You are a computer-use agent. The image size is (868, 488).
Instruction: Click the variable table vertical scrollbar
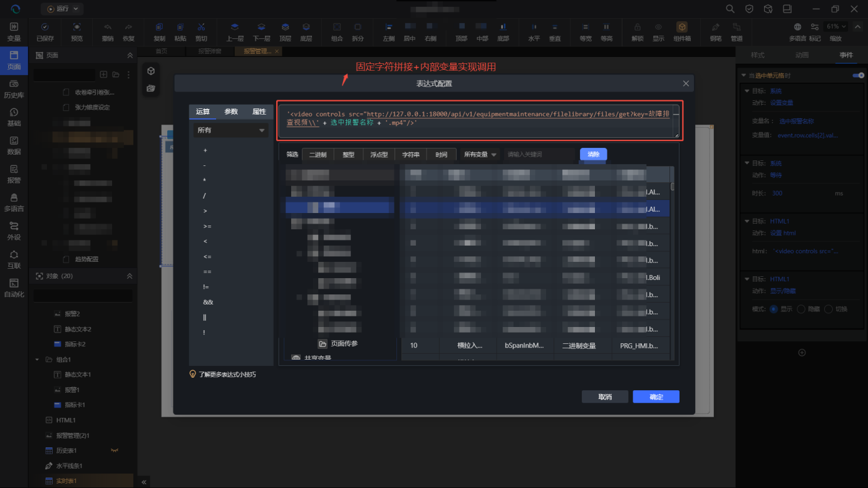[x=673, y=186]
